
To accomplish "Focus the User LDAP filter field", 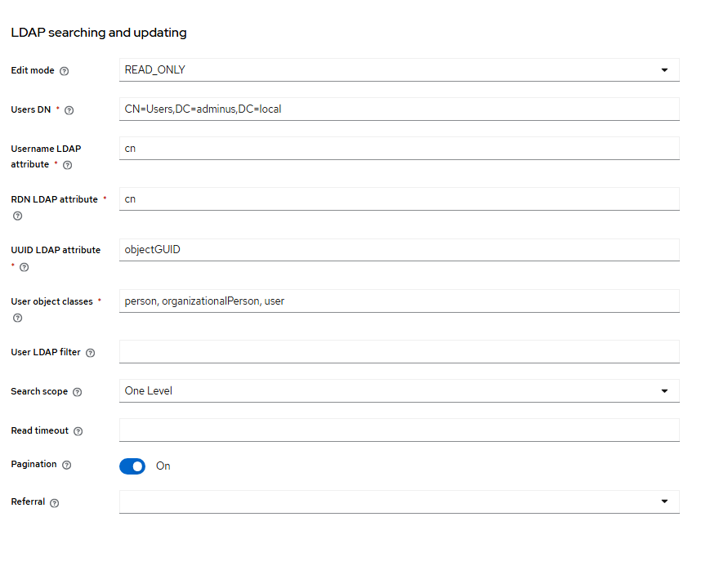I will [x=399, y=352].
